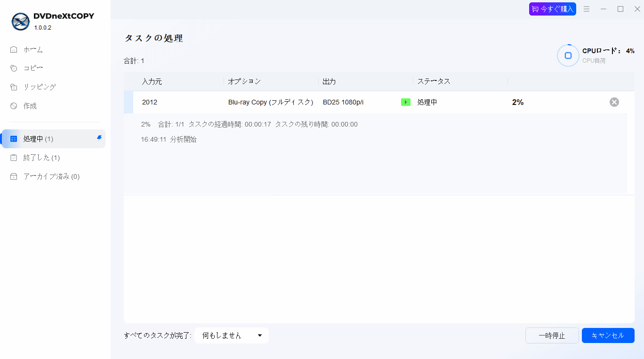Click the 合計: 1 count label
The width and height of the screenshot is (644, 359).
click(134, 61)
